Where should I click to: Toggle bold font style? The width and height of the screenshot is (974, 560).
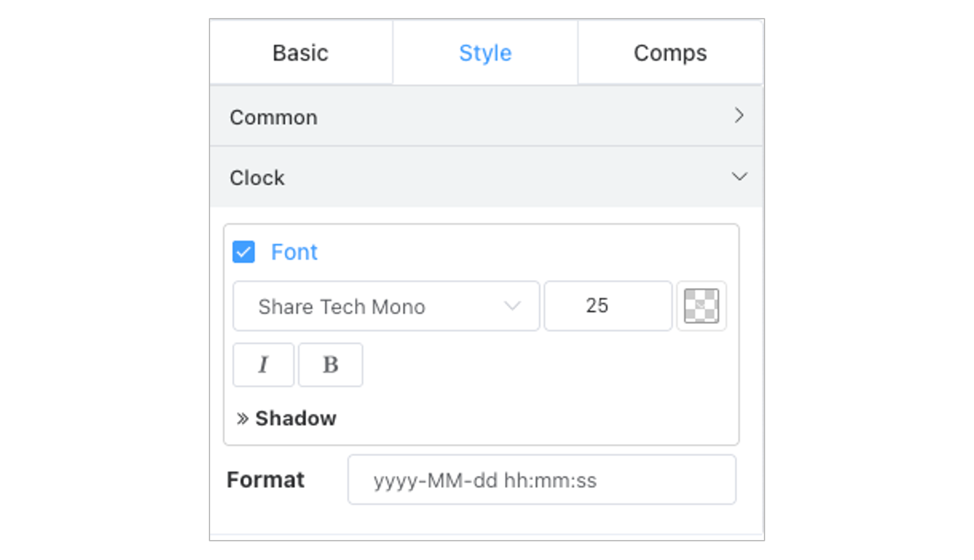[330, 365]
